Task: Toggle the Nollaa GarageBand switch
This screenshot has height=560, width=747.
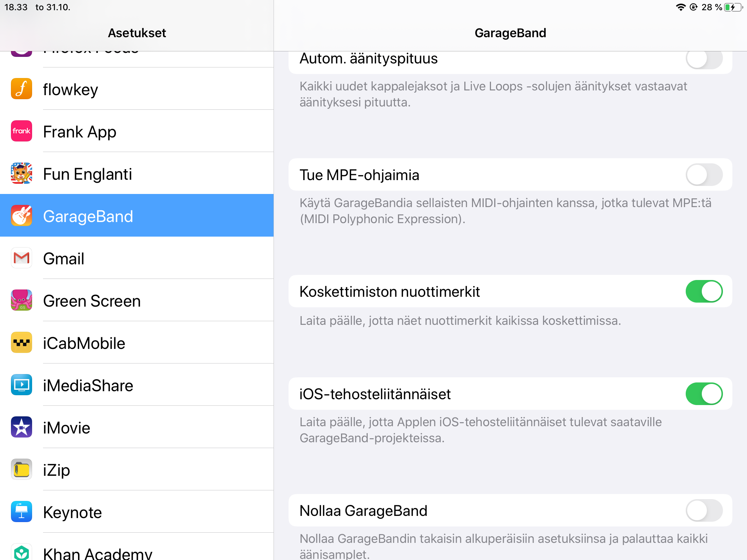Action: pos(704,510)
